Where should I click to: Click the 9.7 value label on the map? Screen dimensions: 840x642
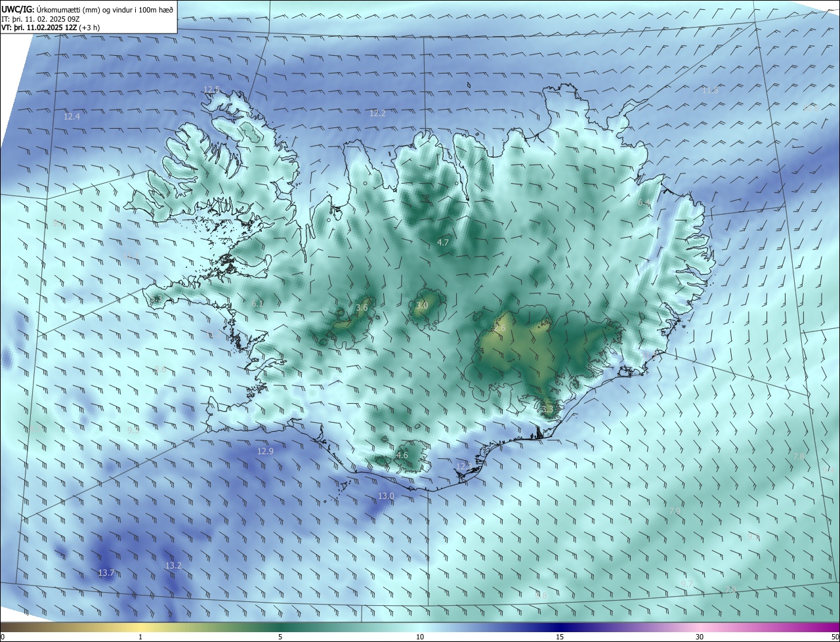[x=687, y=584]
